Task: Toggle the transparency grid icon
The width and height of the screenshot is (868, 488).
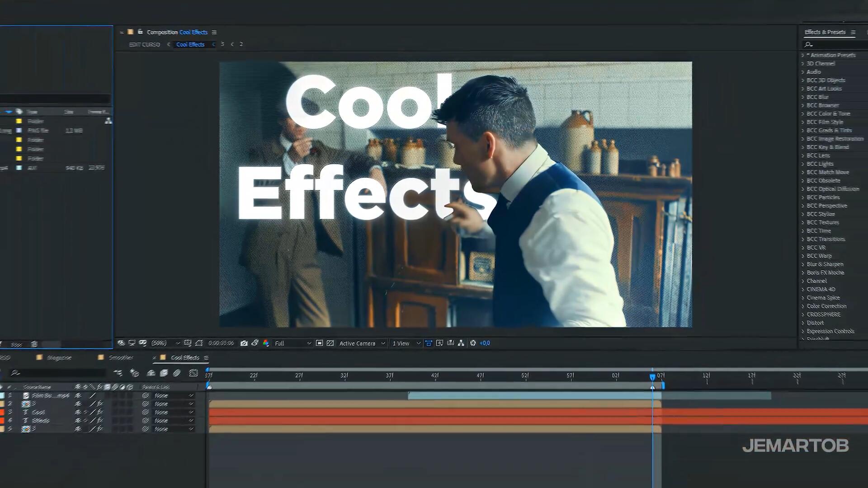Action: pos(330,343)
